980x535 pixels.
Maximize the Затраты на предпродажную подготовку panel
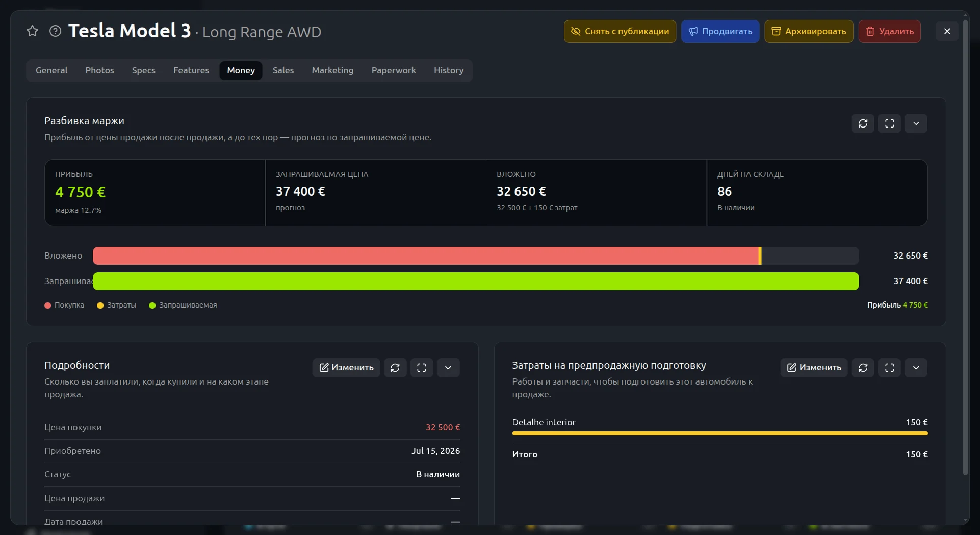(889, 368)
